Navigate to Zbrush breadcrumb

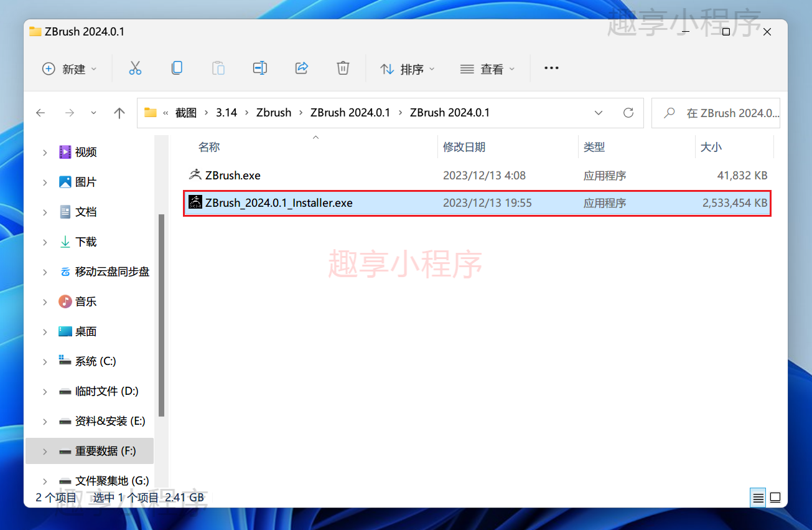pyautogui.click(x=274, y=113)
